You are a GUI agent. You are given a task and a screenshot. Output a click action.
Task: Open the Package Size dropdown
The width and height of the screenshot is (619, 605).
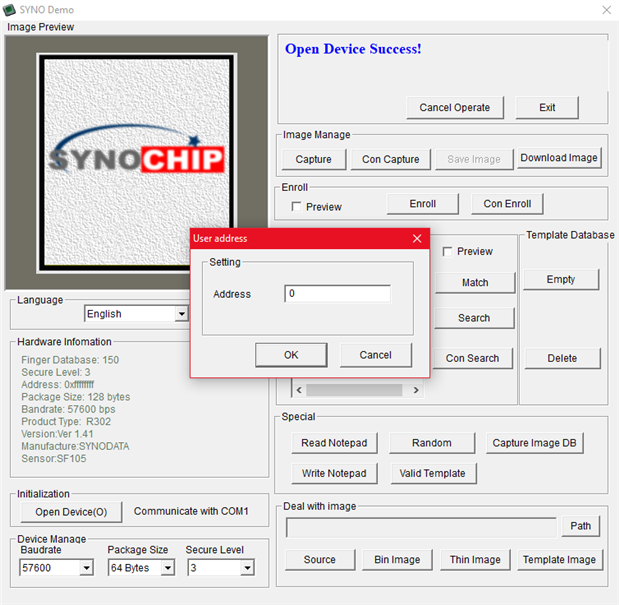168,568
